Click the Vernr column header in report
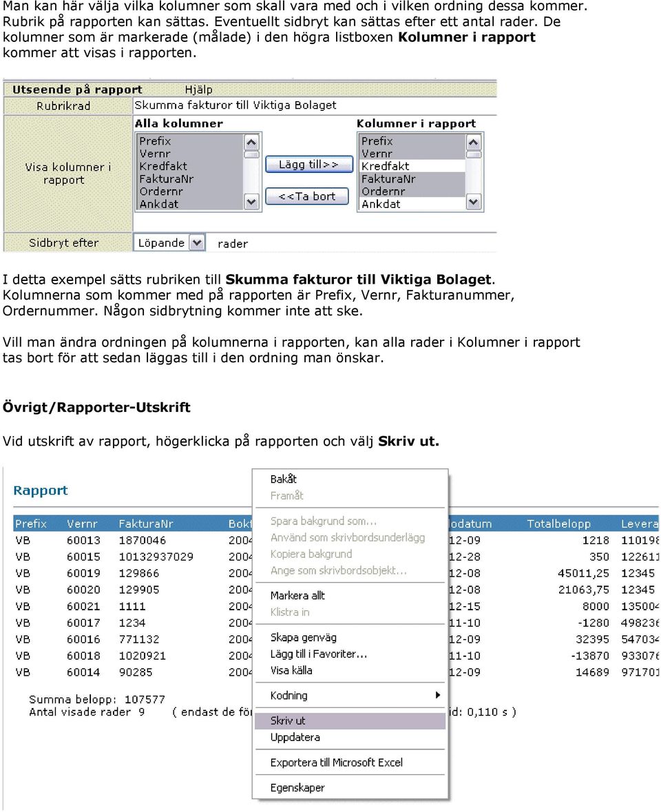This screenshot has width=661, height=812. 82,523
